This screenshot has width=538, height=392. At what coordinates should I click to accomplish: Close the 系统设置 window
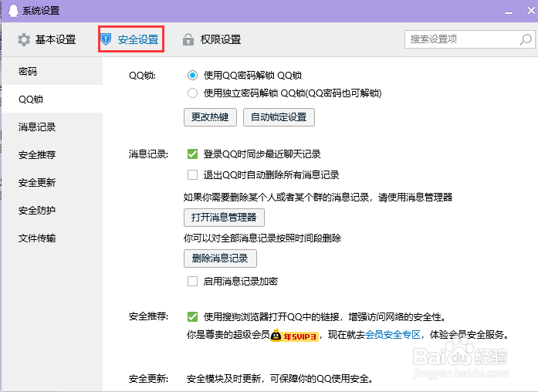531,11
